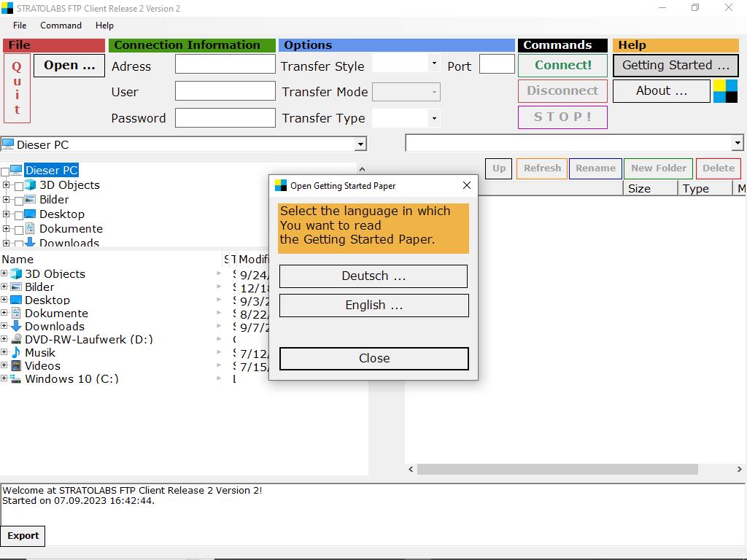
Task: Open the Dieser PC location dropdown
Action: click(360, 144)
